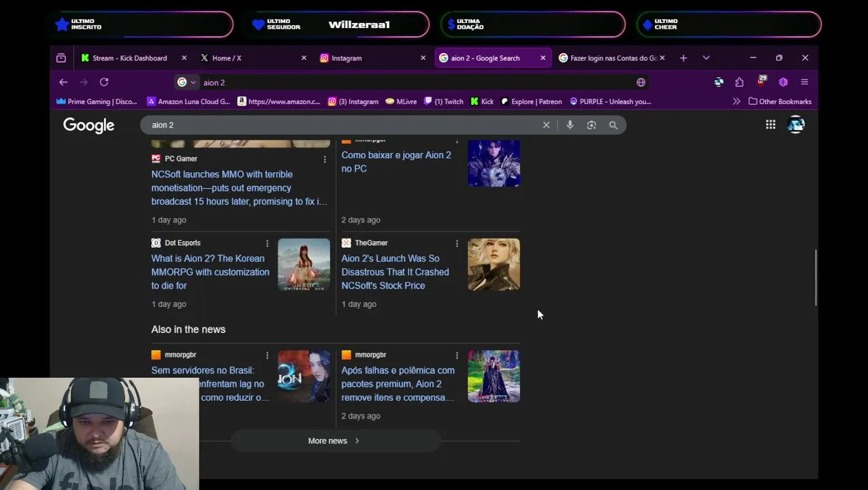Open Após falhas e polêmica article link
This screenshot has height=490, width=868.
click(398, 384)
